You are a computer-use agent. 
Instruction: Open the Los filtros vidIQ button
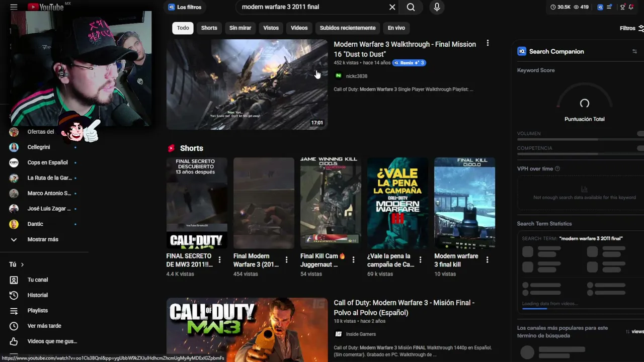pyautogui.click(x=185, y=7)
